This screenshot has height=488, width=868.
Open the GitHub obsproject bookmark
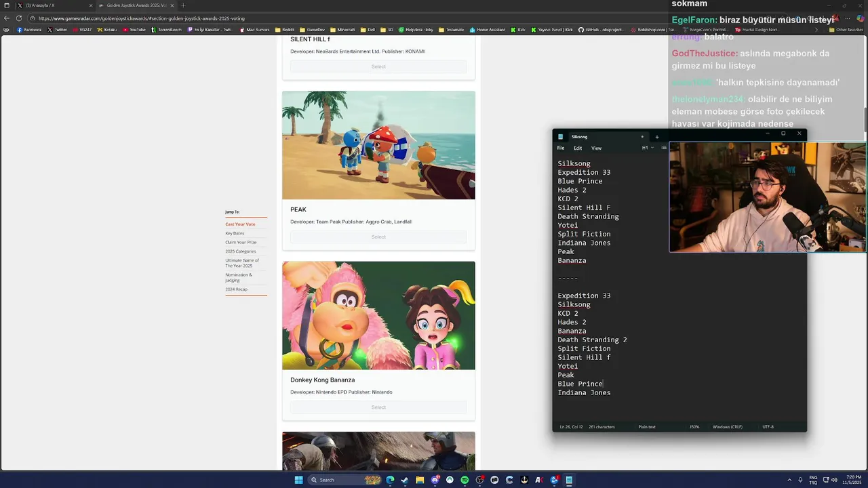pos(601,30)
